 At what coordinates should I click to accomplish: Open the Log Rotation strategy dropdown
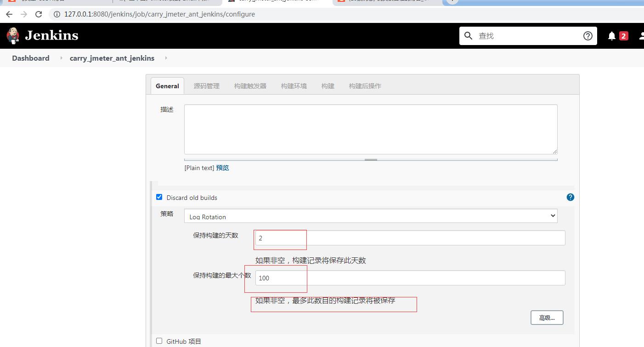(x=371, y=216)
